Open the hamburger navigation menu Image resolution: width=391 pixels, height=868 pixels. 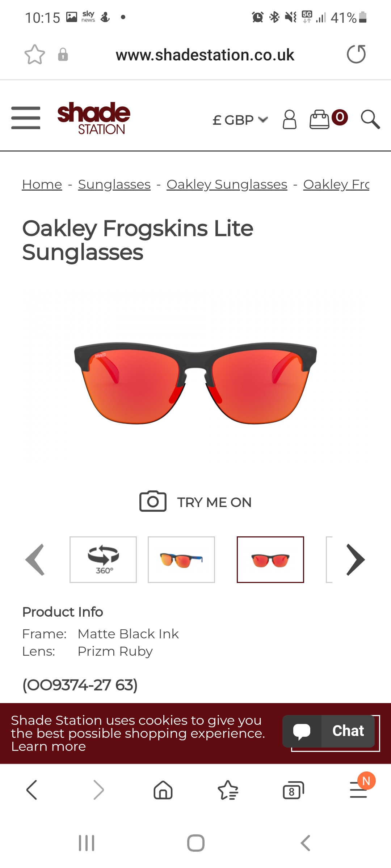[26, 118]
